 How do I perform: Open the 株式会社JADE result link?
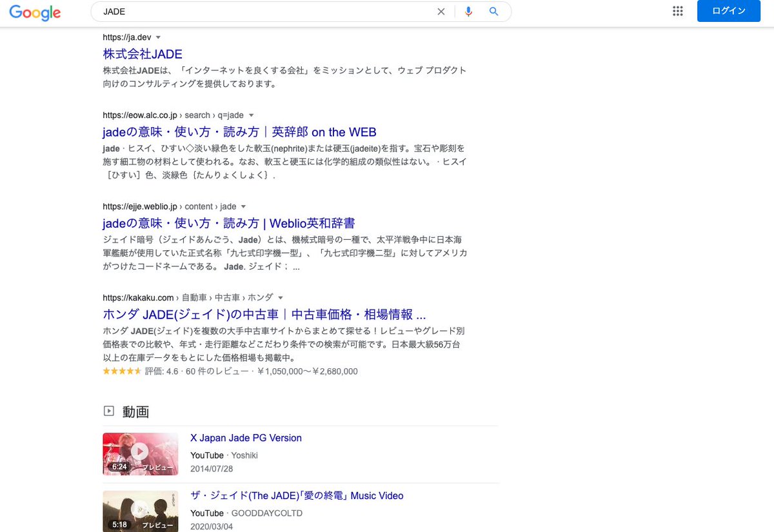143,54
